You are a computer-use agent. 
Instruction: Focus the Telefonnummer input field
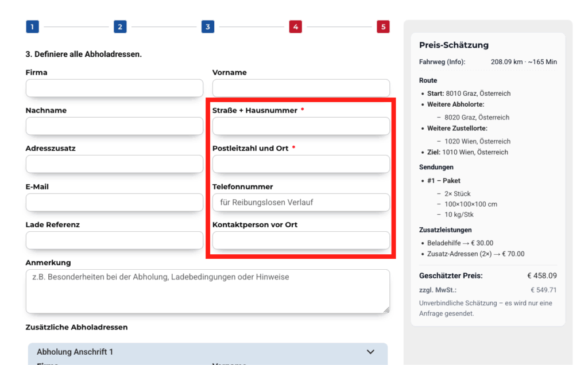click(x=301, y=203)
